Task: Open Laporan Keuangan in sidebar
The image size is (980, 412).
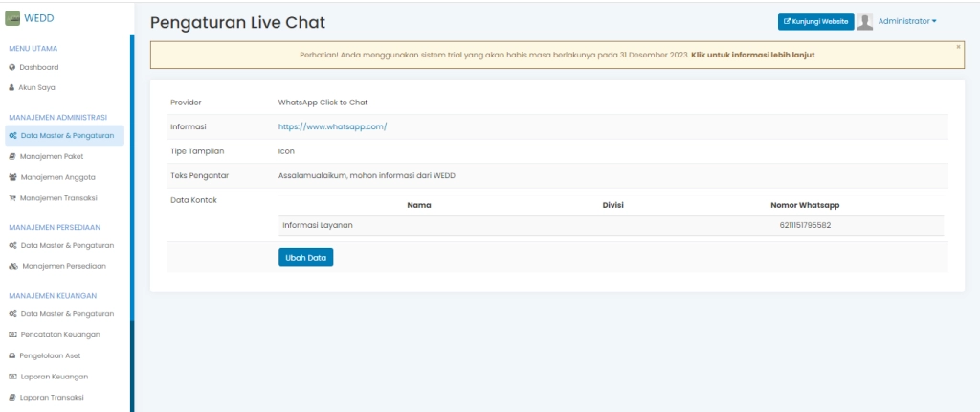Action: pyautogui.click(x=61, y=377)
